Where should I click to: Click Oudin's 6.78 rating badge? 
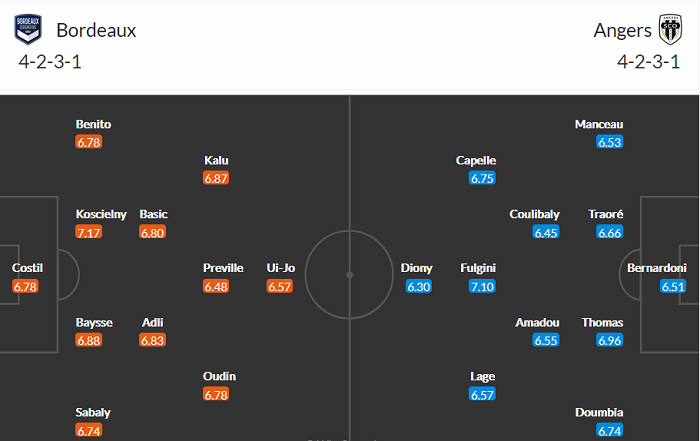click(x=217, y=395)
